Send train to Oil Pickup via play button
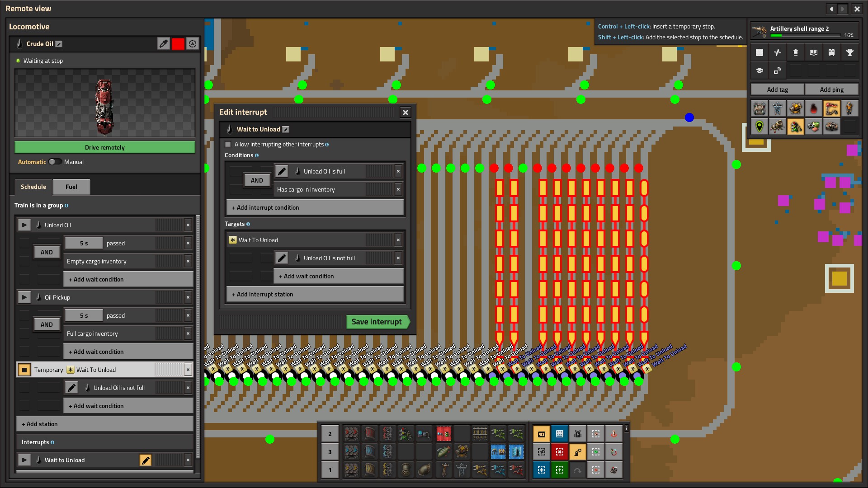 (24, 297)
